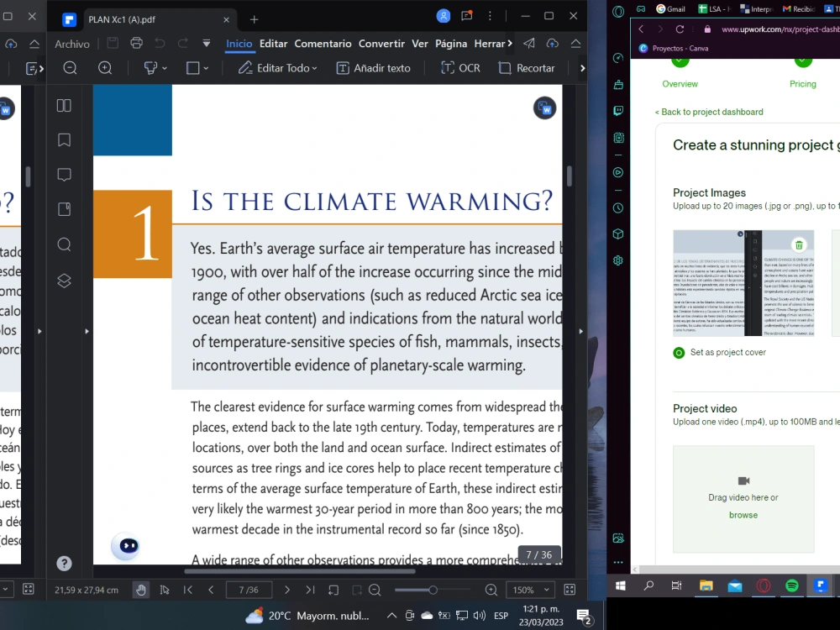Image resolution: width=840 pixels, height=630 pixels.
Task: Expand more ribbon tabs after Herramientas
Action: pyautogui.click(x=510, y=44)
